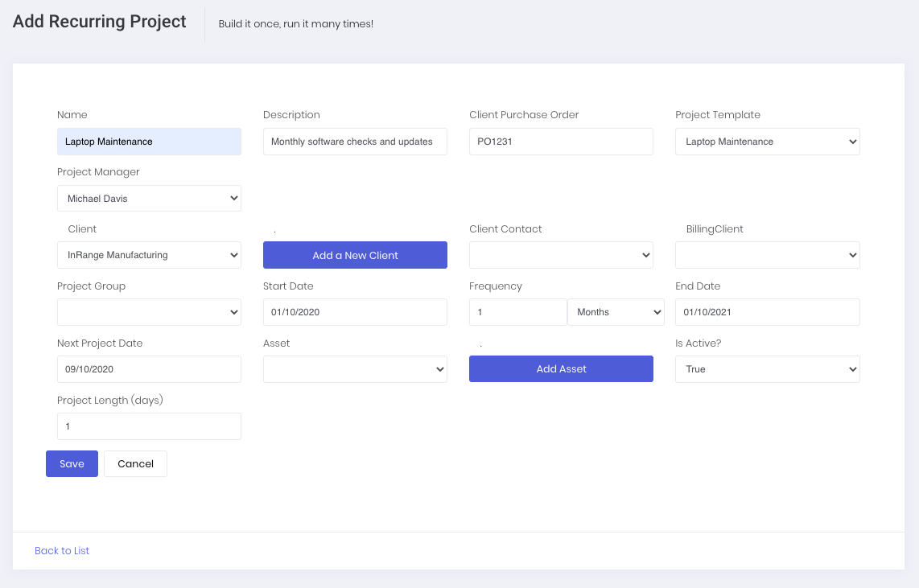Follow the Back to List link

(62, 550)
